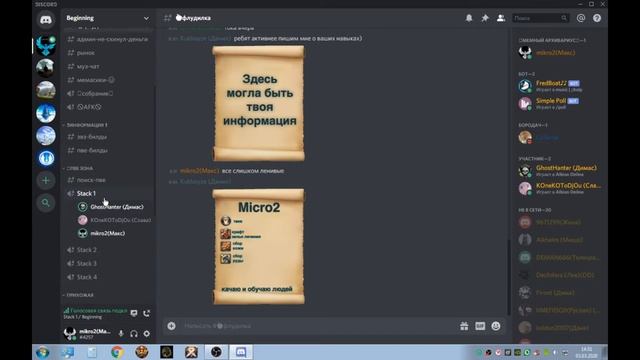The height and width of the screenshot is (360, 640).
Task: Open mentions @ icon in header
Action: pos(581,18)
